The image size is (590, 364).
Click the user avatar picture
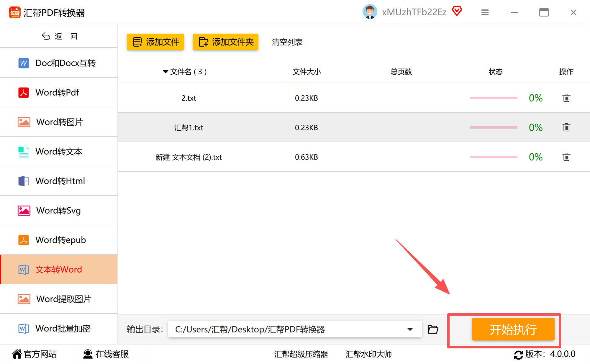tap(370, 12)
